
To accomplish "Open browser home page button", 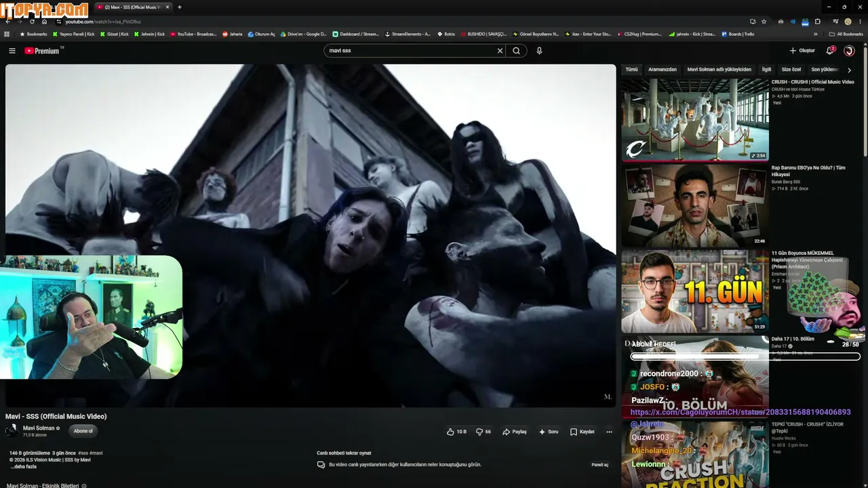I will click(x=44, y=22).
